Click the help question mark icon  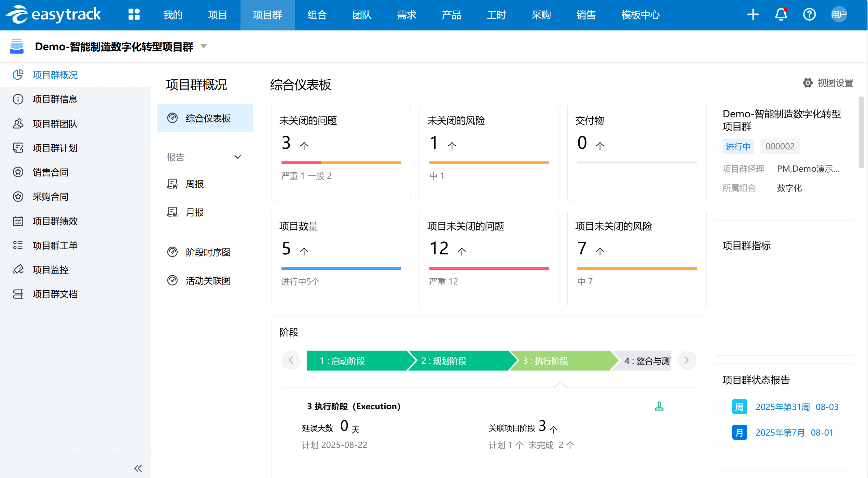(x=809, y=15)
